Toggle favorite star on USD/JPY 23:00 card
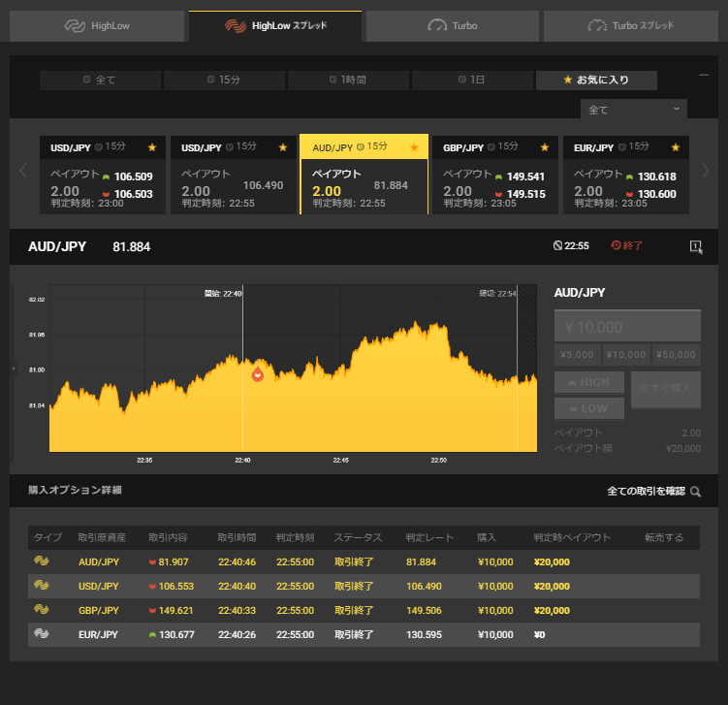The image size is (728, 705). click(x=152, y=147)
